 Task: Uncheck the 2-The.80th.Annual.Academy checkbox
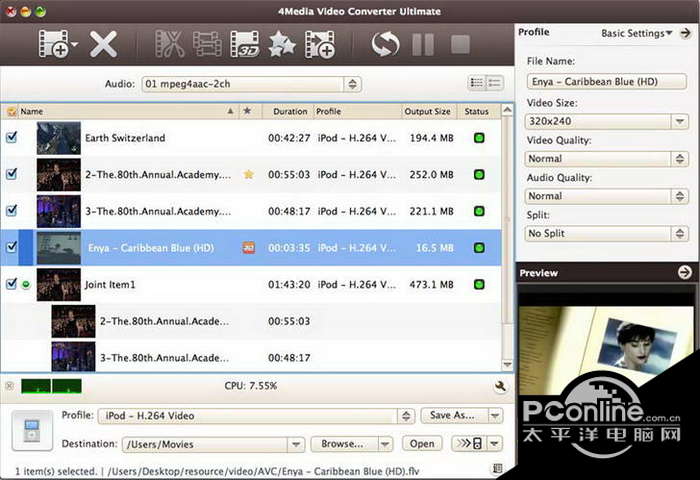(x=12, y=174)
